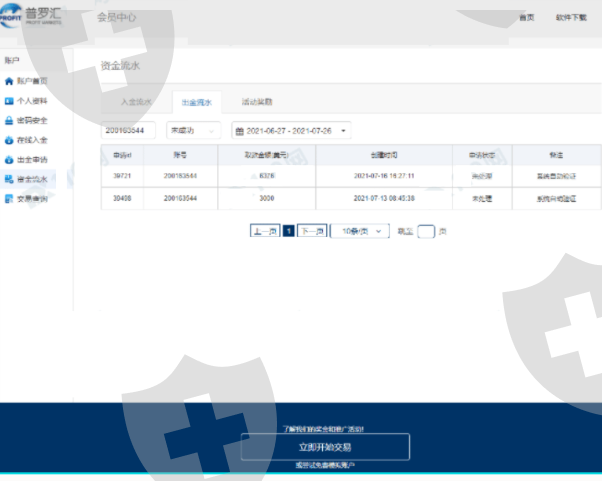This screenshot has width=602, height=481.
Task: Click application id 30408 cell
Action: click(x=122, y=198)
